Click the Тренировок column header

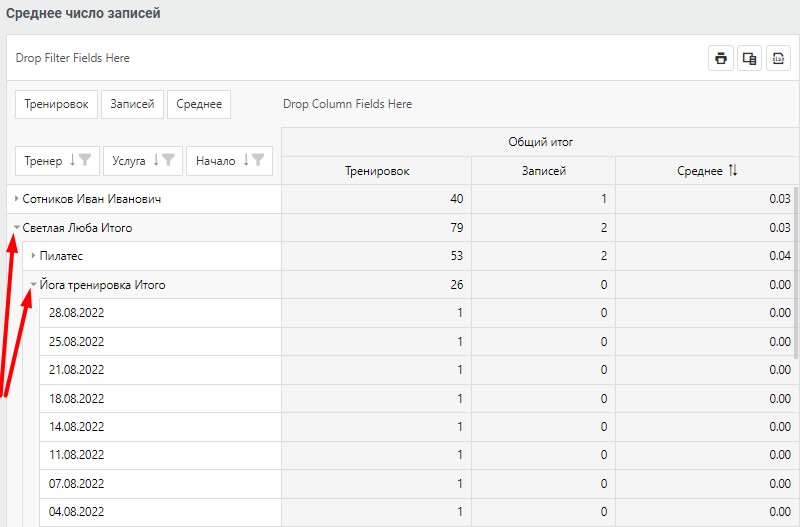tap(377, 171)
